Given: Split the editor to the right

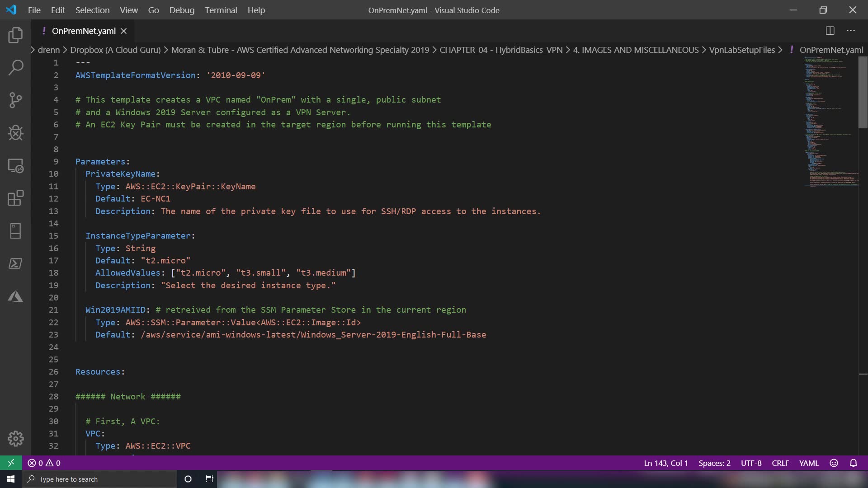Looking at the screenshot, I should tap(830, 31).
